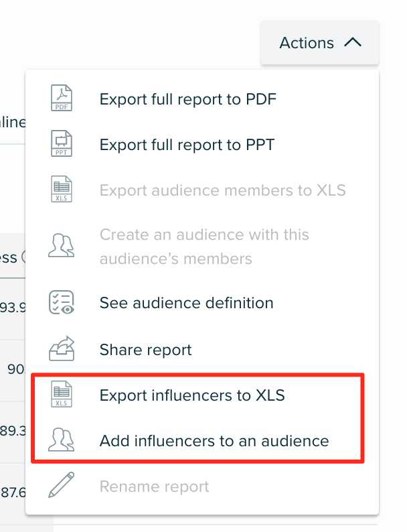Click the XLS icon beside Export influencers
The height and width of the screenshot is (532, 407).
[62, 394]
